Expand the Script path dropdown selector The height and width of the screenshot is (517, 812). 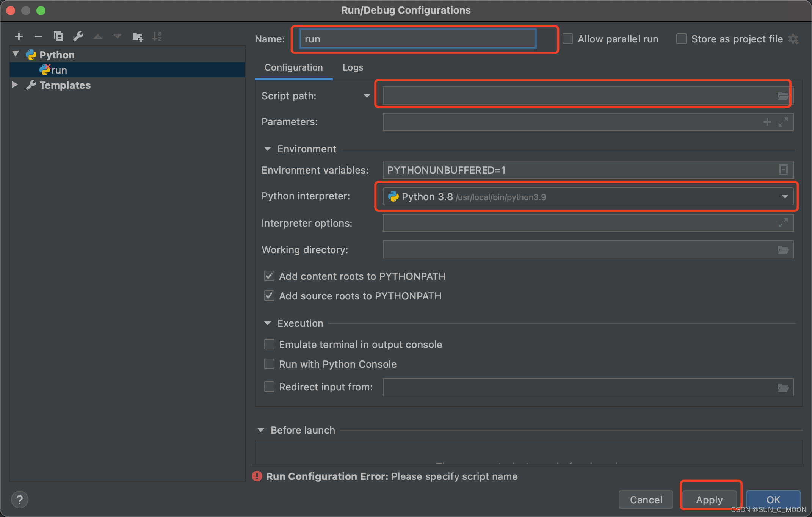tap(368, 96)
